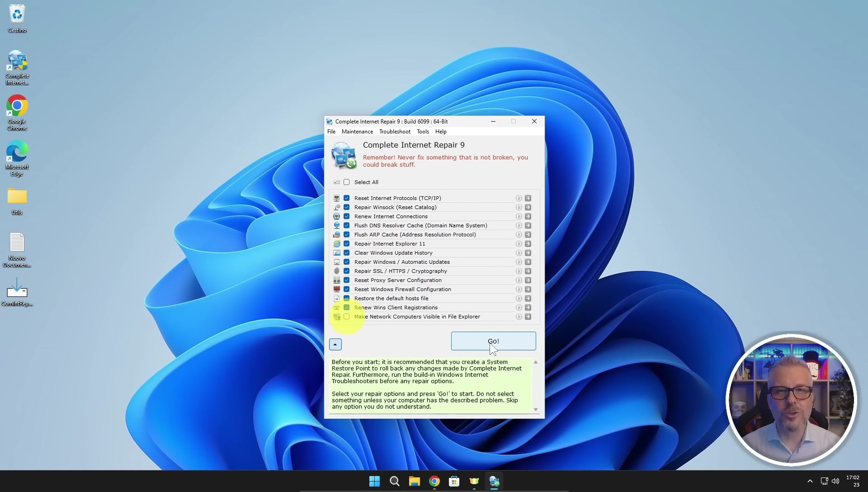Click the info icon for Repair Winsock
The height and width of the screenshot is (492, 868).
(x=519, y=207)
